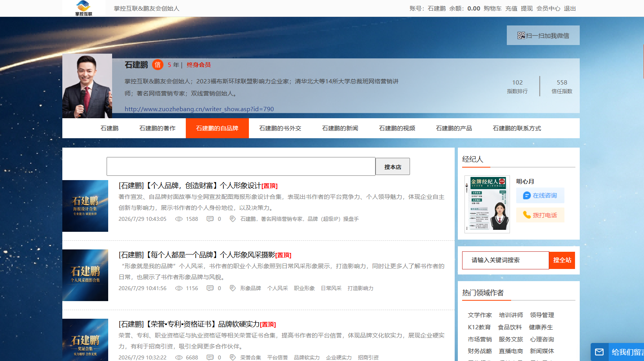
Task: Click the 扫一扫加我微信 button
Action: pyautogui.click(x=543, y=35)
